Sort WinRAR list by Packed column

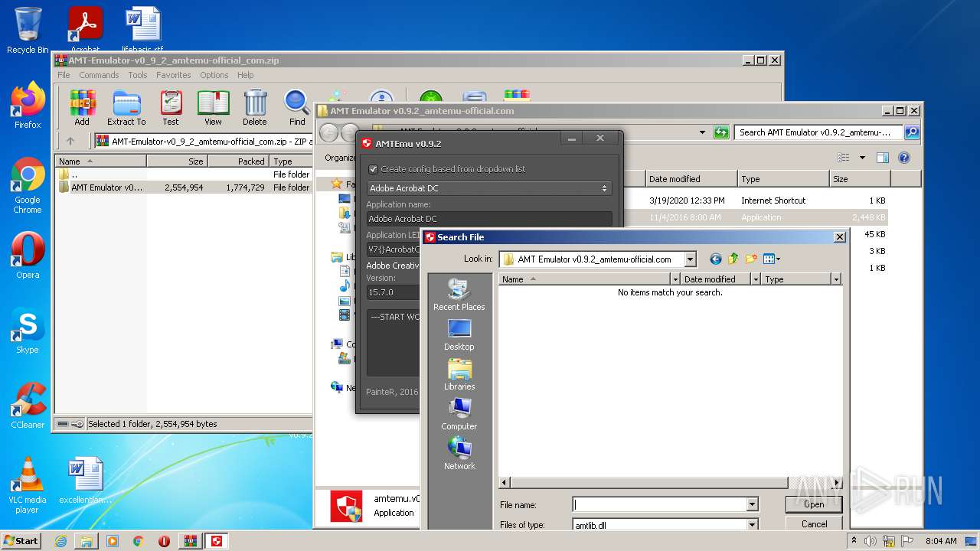(x=238, y=161)
